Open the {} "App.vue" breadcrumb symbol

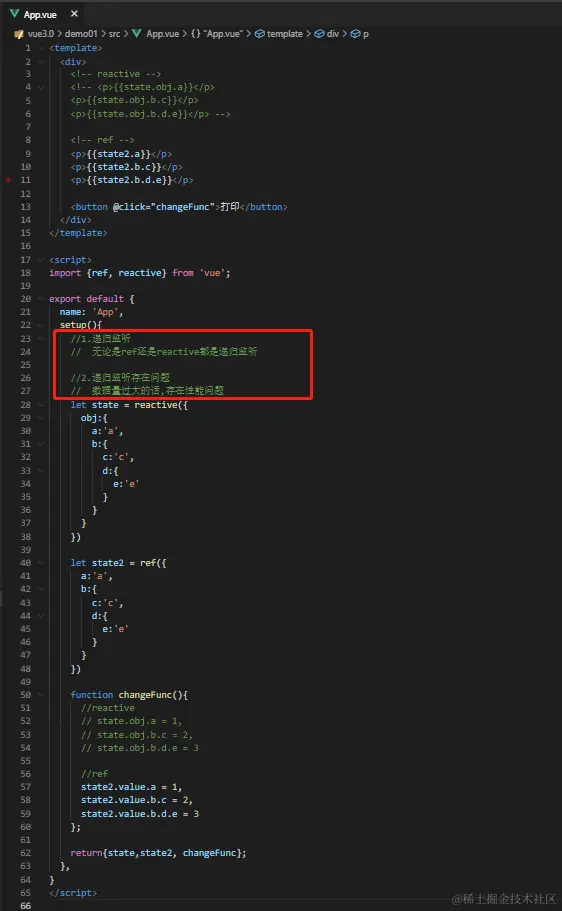pyautogui.click(x=216, y=34)
